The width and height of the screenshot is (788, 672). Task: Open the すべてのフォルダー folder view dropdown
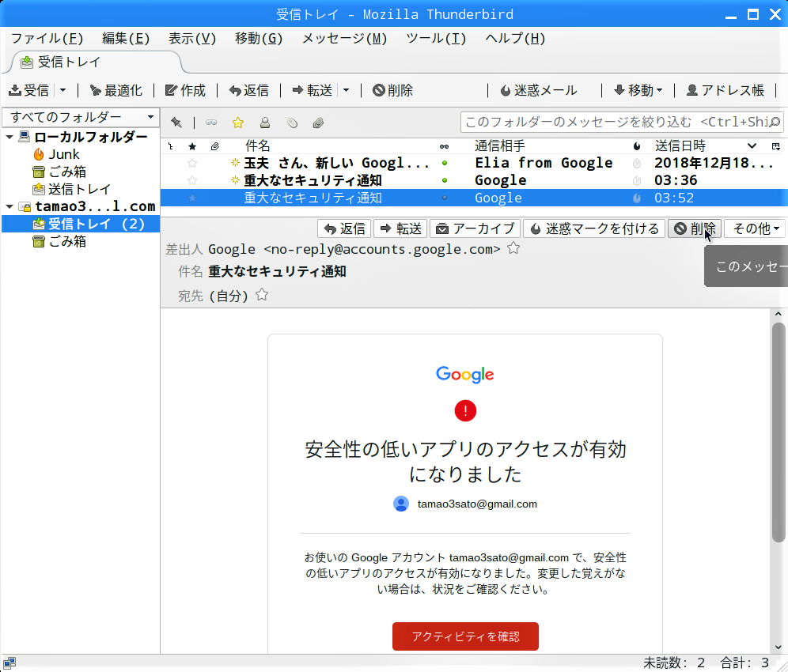click(81, 117)
